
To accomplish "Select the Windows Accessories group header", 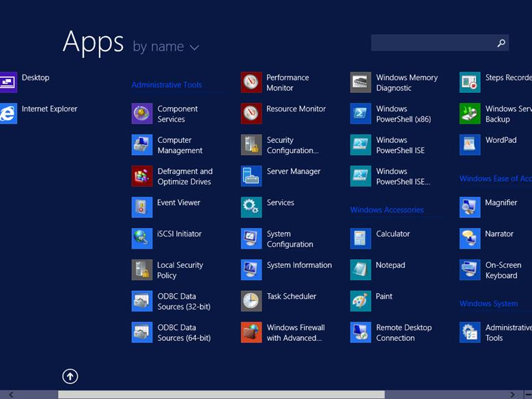I will [387, 210].
